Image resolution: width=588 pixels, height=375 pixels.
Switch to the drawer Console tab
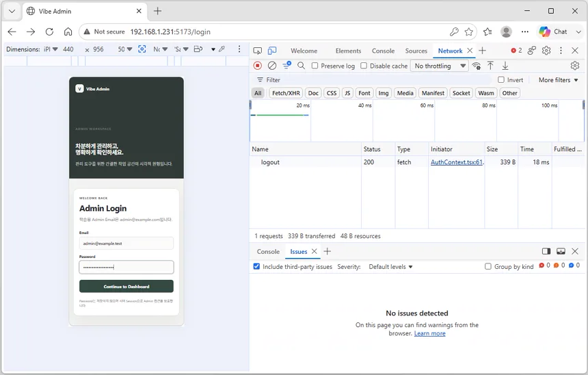click(268, 252)
